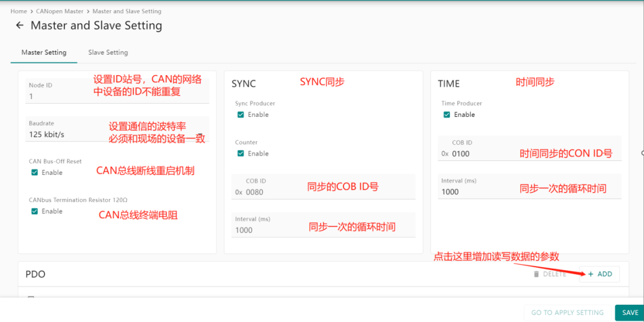644x322 pixels.
Task: Click the ADD button in PDO section
Action: pos(600,274)
